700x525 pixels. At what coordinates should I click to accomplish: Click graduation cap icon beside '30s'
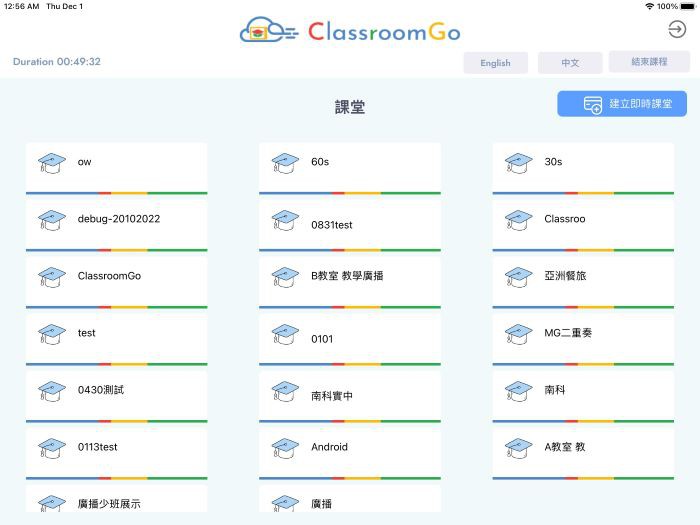click(518, 162)
